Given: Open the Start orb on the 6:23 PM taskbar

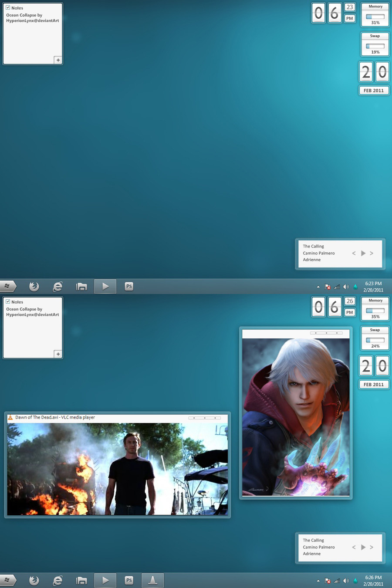Looking at the screenshot, I should [x=7, y=286].
